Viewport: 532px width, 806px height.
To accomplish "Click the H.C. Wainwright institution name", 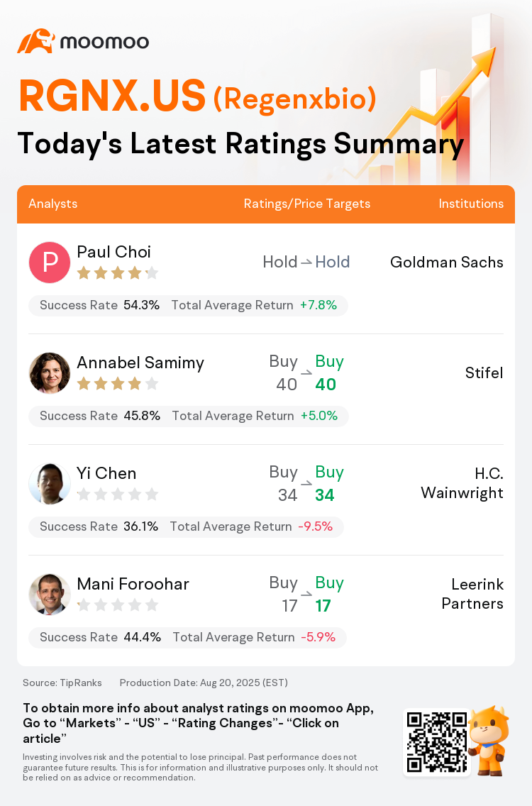I will (x=462, y=483).
